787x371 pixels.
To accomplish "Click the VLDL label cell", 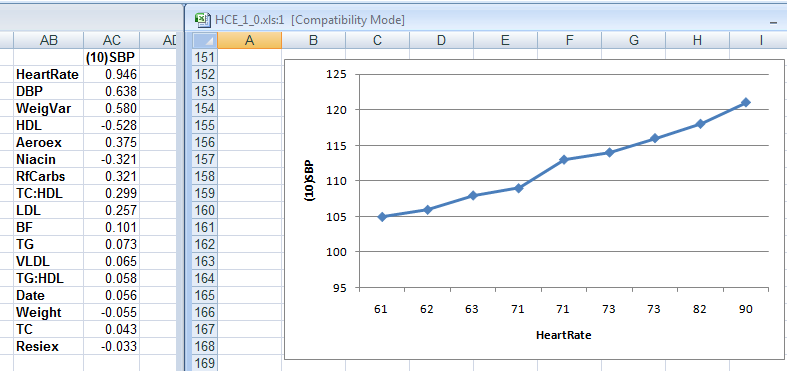I will [49, 262].
